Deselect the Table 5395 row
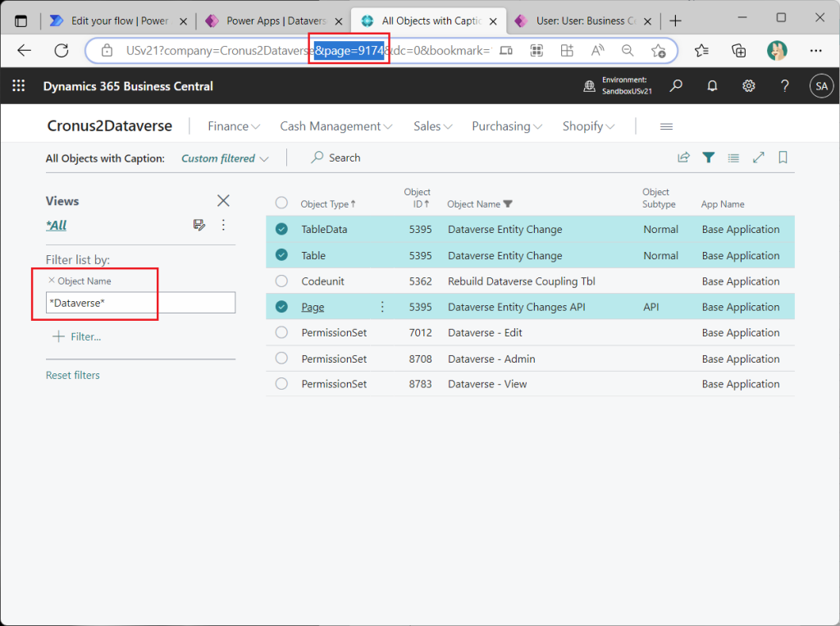The width and height of the screenshot is (840, 626). pyautogui.click(x=281, y=254)
